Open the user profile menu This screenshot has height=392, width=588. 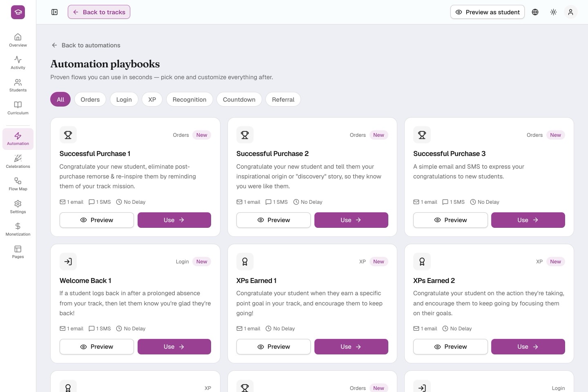click(x=570, y=12)
